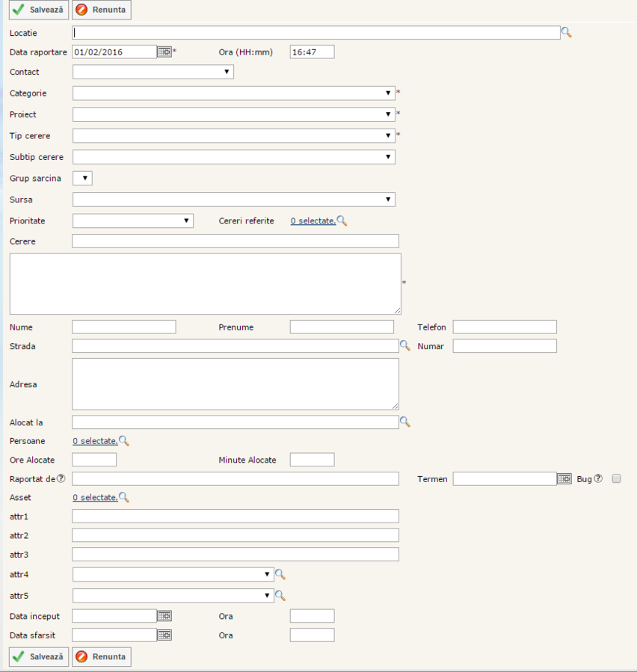Open the Persoane '0 selectate' link

pos(95,441)
